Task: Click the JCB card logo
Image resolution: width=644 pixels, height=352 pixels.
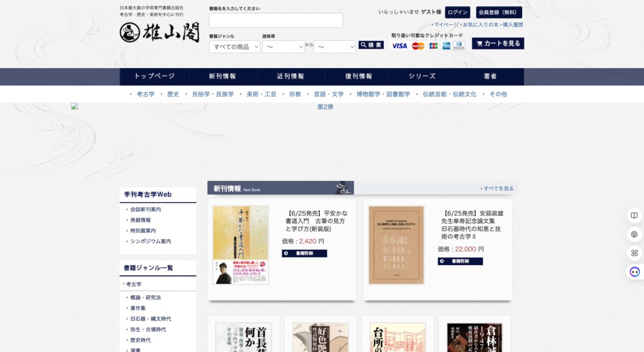Action: tap(434, 46)
